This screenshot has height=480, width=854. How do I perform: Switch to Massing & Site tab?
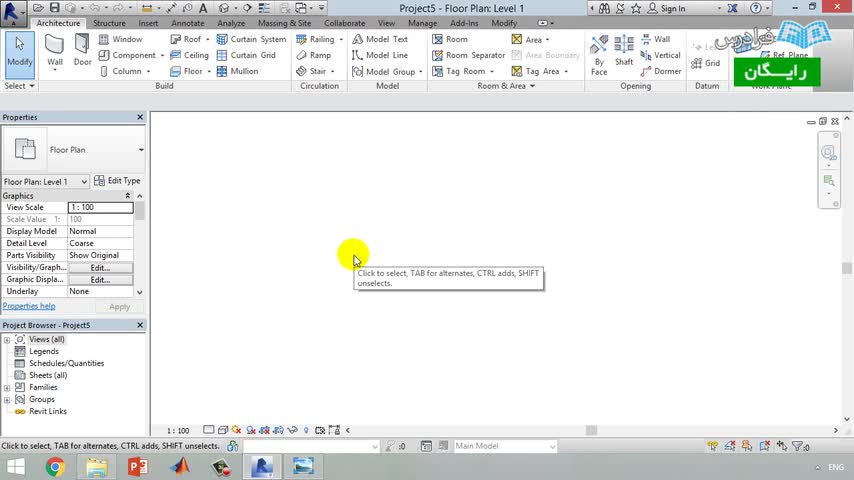pyautogui.click(x=284, y=23)
